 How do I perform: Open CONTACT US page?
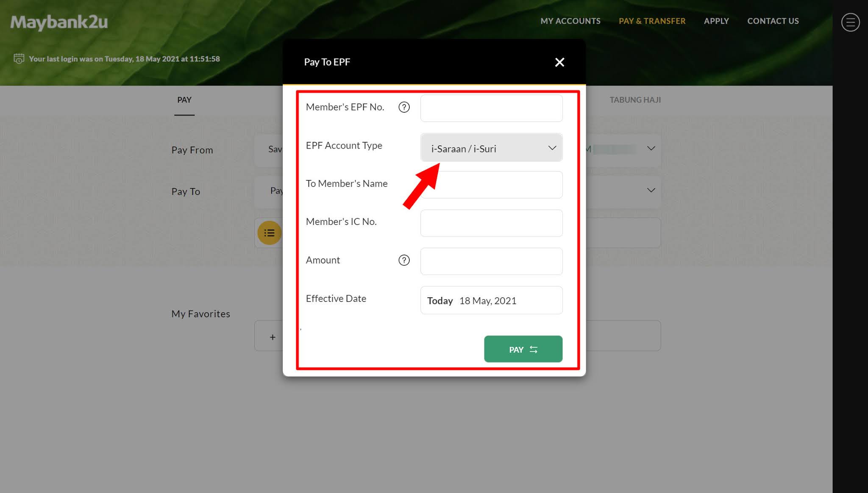pyautogui.click(x=773, y=21)
